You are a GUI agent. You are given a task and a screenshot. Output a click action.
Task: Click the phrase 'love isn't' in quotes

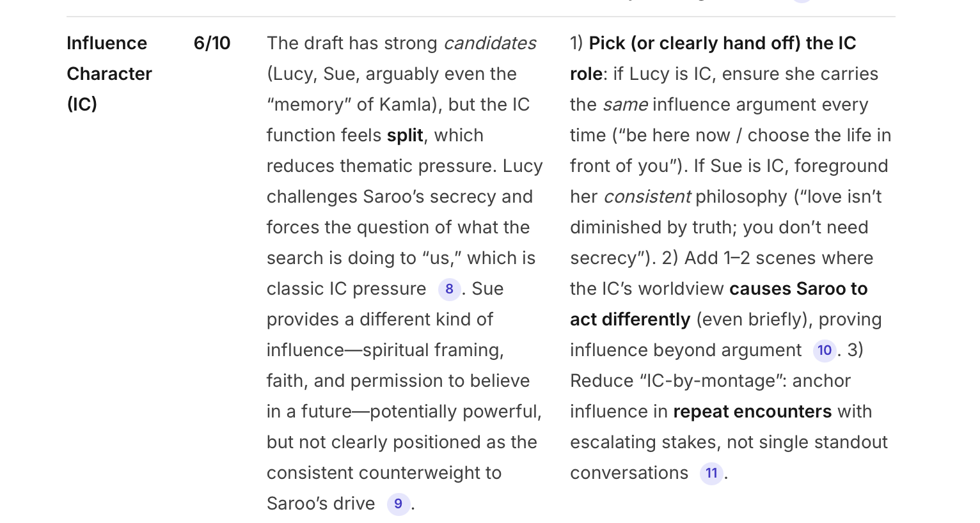pyautogui.click(x=843, y=197)
